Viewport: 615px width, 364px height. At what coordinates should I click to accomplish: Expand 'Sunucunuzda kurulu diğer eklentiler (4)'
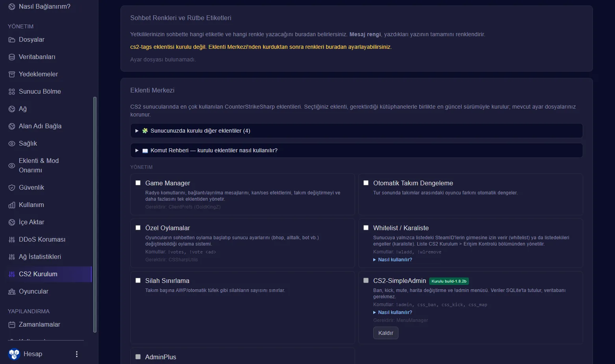[x=356, y=131]
